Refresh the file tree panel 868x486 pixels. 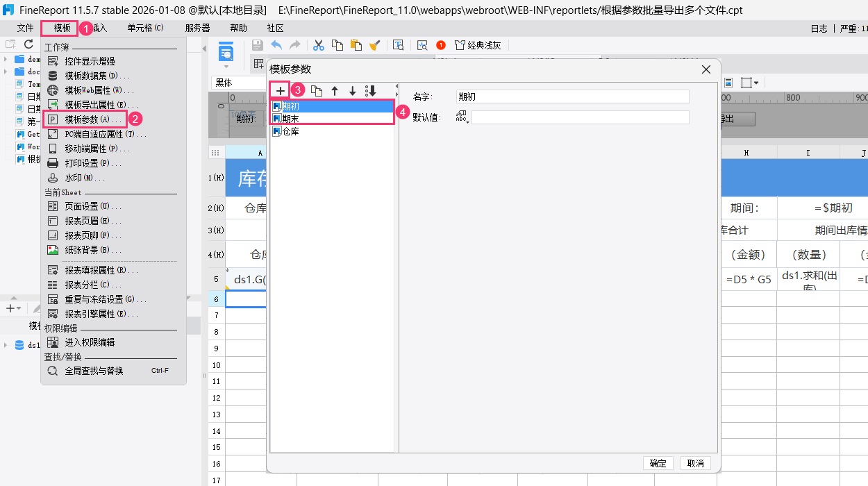pyautogui.click(x=28, y=44)
